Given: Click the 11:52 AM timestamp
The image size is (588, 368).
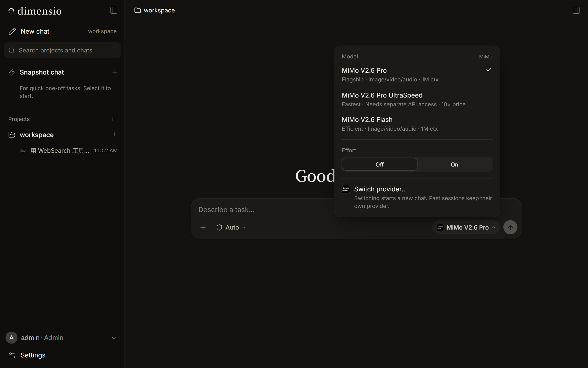Looking at the screenshot, I should pyautogui.click(x=105, y=151).
